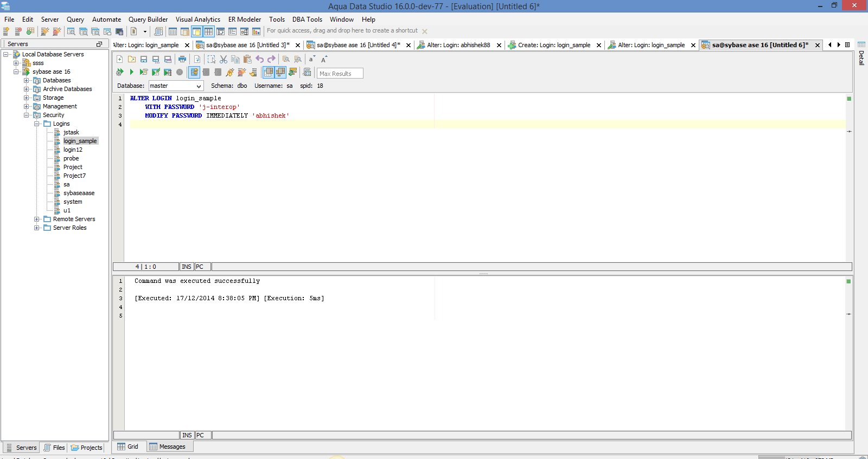Click the Execute Explain icon beside the green arrow
Viewport: 868px width, 459px height.
click(144, 72)
